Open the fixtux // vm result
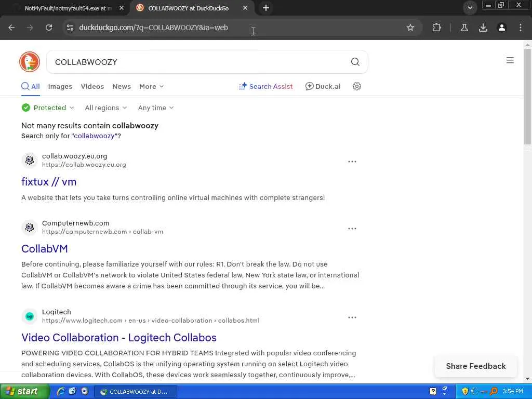This screenshot has width=532, height=399. [x=49, y=182]
